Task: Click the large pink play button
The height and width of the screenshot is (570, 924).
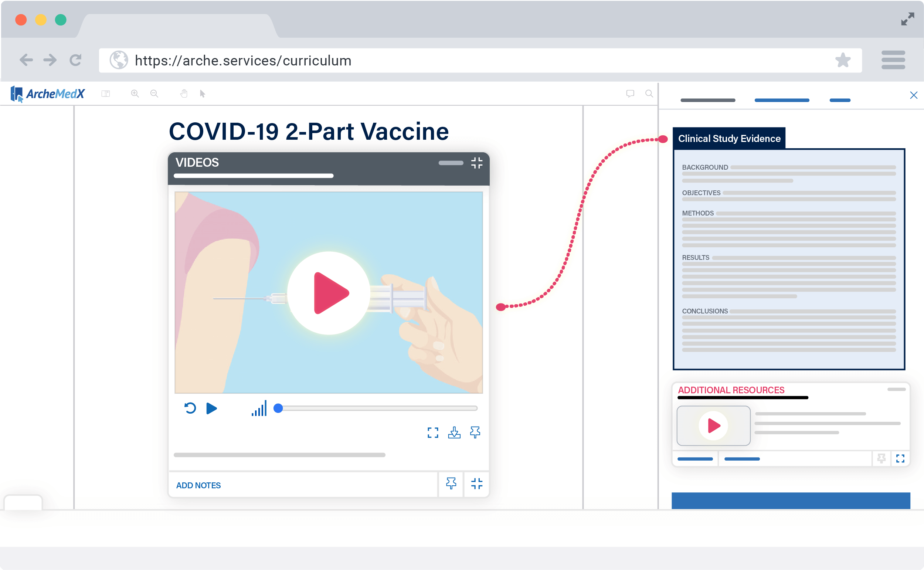Action: [329, 293]
